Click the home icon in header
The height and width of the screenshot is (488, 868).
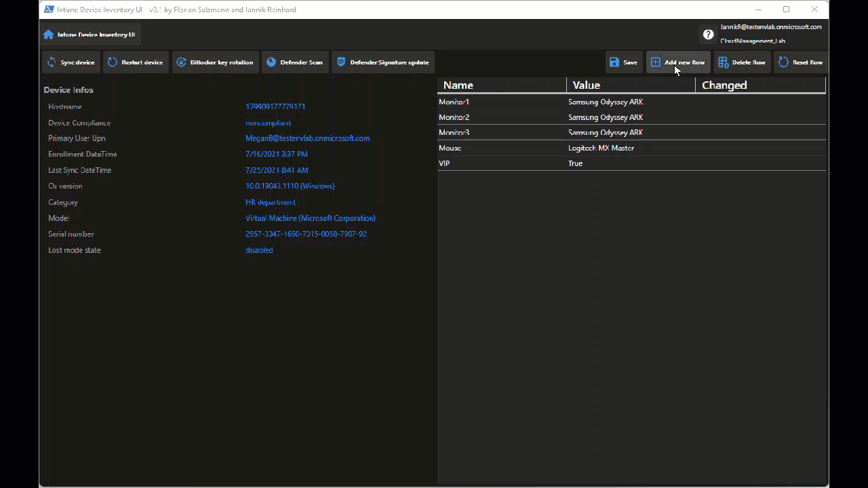48,35
